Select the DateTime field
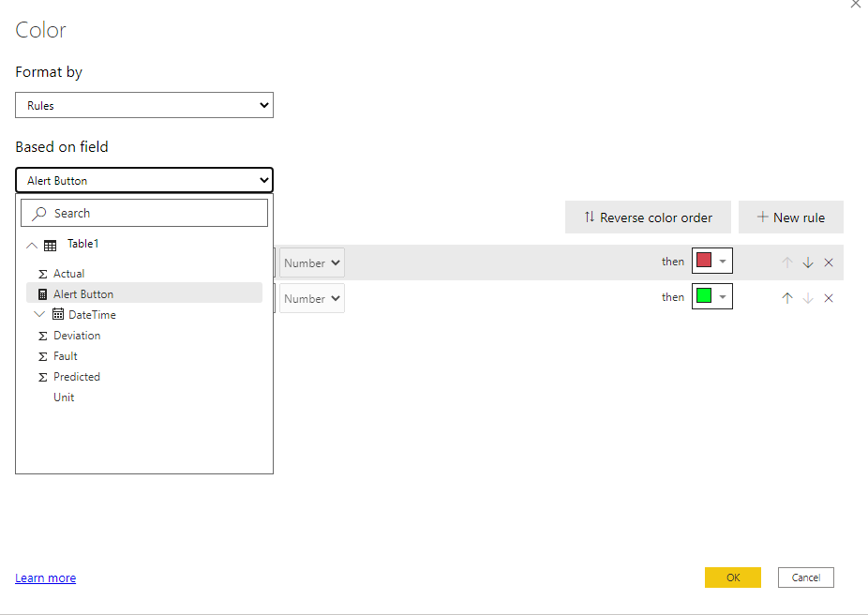The height and width of the screenshot is (615, 868). click(92, 314)
